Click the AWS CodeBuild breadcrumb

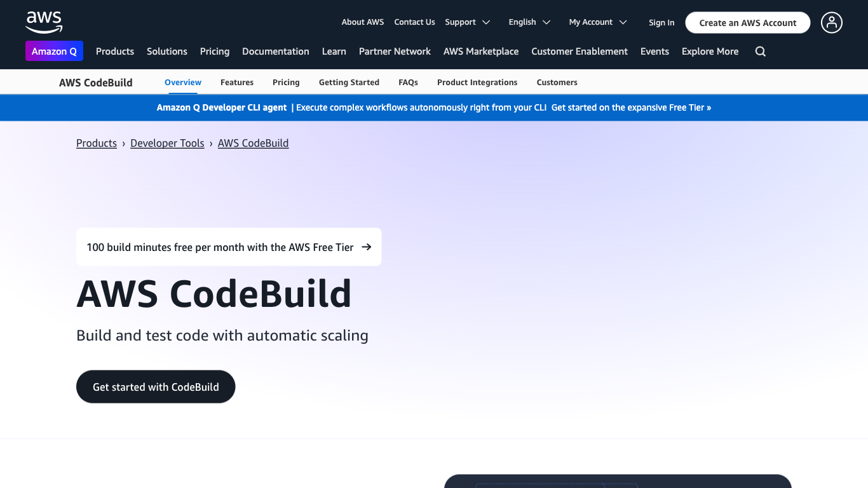(x=254, y=144)
